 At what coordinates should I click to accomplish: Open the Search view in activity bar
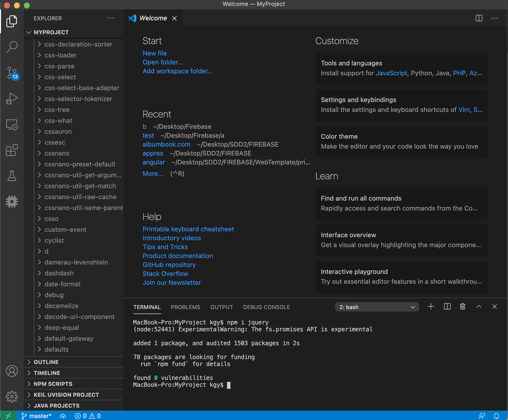click(12, 47)
